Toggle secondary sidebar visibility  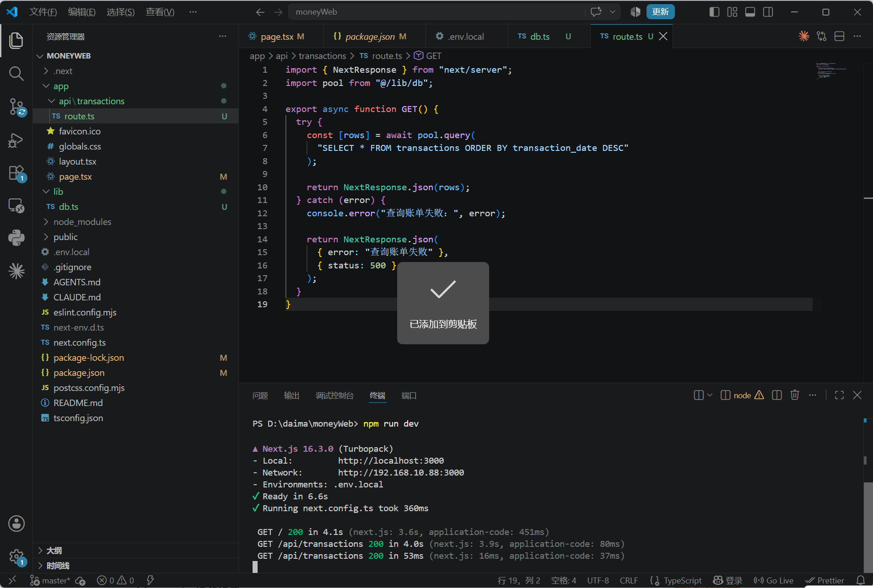pos(768,12)
